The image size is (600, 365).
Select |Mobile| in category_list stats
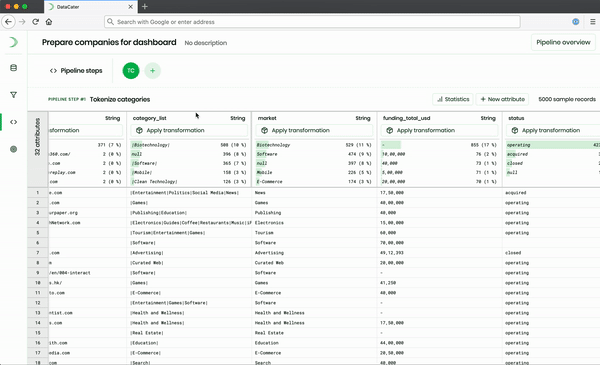coord(142,173)
